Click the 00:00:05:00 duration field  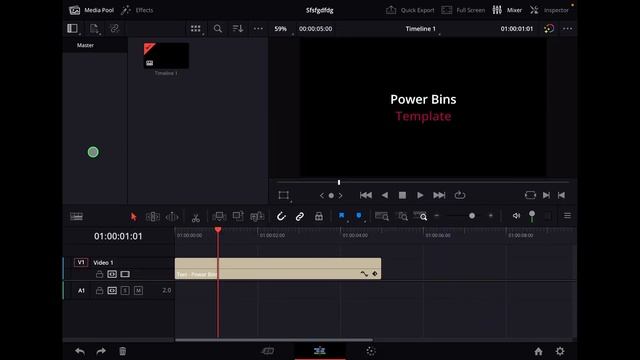click(316, 29)
